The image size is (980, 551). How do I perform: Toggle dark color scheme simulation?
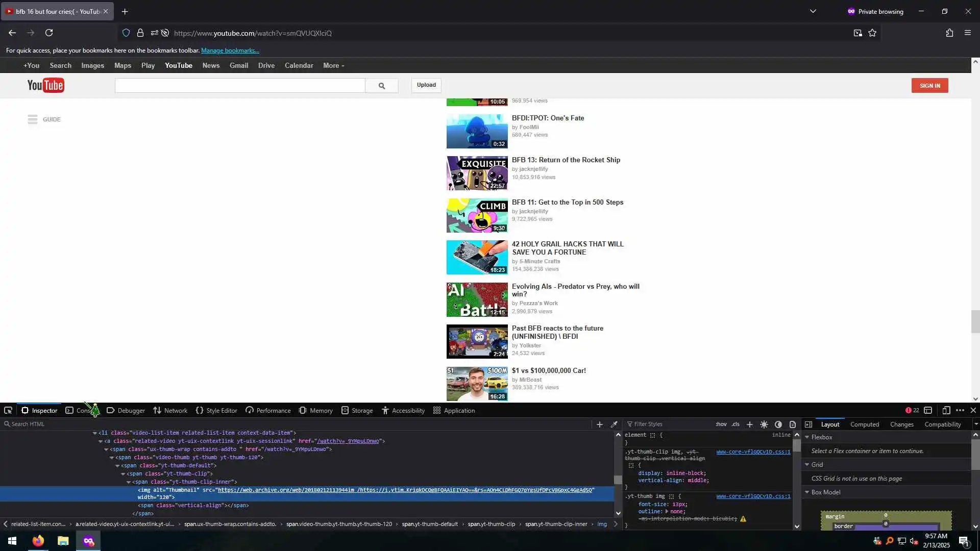pyautogui.click(x=778, y=424)
